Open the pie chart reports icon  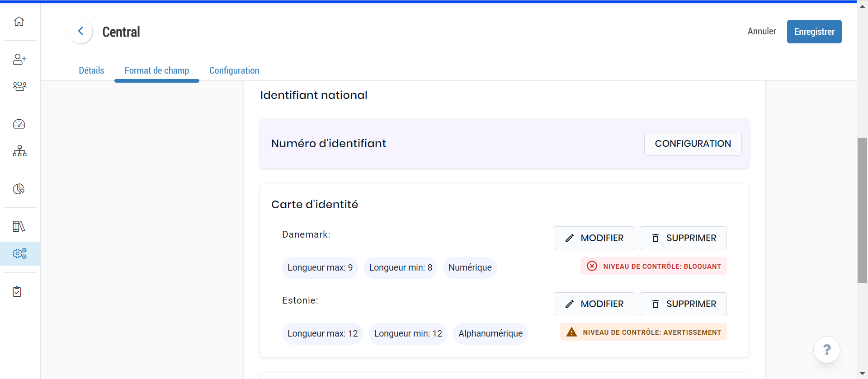(x=19, y=189)
